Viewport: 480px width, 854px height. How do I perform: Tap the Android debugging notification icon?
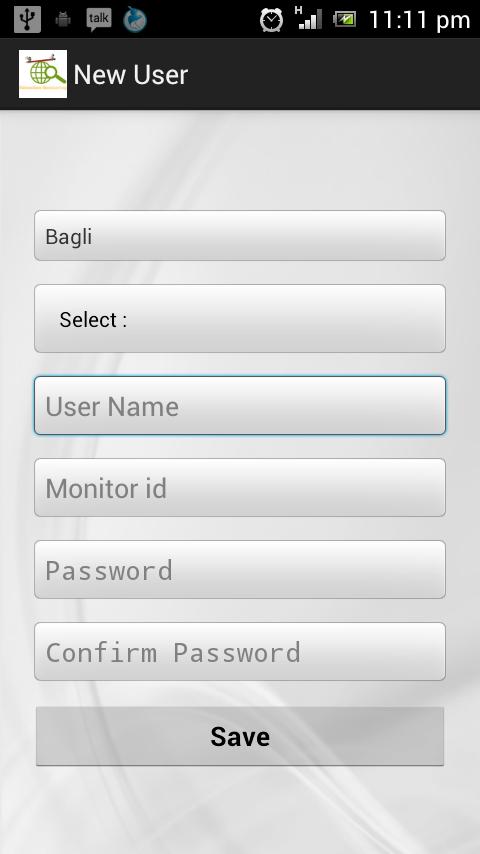click(63, 20)
